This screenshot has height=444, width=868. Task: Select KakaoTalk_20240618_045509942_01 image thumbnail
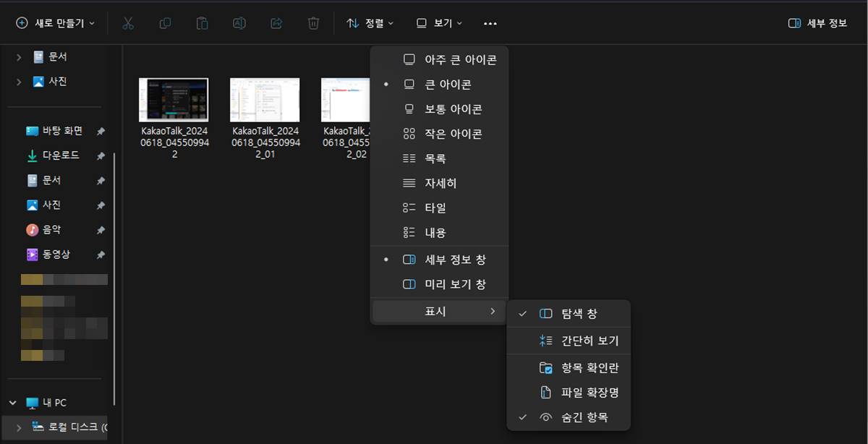click(x=265, y=100)
